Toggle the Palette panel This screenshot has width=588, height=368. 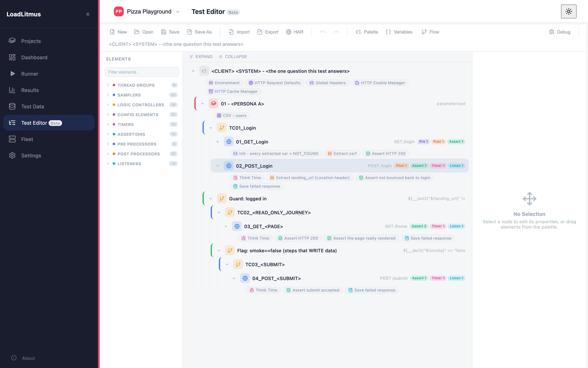(x=367, y=32)
